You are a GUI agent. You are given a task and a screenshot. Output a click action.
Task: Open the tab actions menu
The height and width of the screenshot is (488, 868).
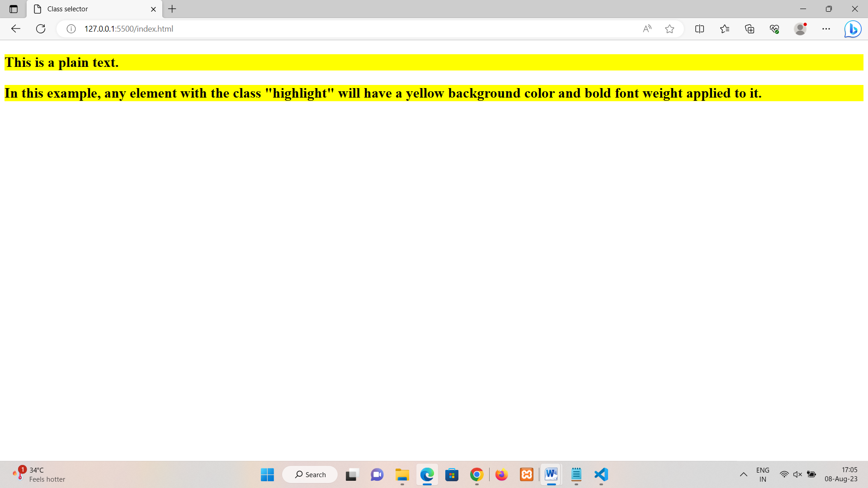click(x=14, y=9)
